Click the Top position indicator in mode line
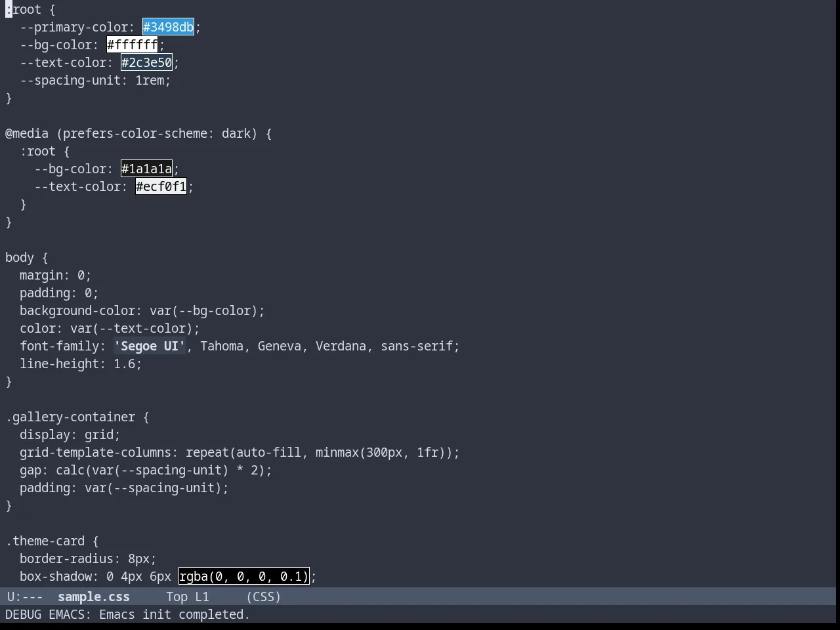Screen dimensions: 840x630 [177, 597]
